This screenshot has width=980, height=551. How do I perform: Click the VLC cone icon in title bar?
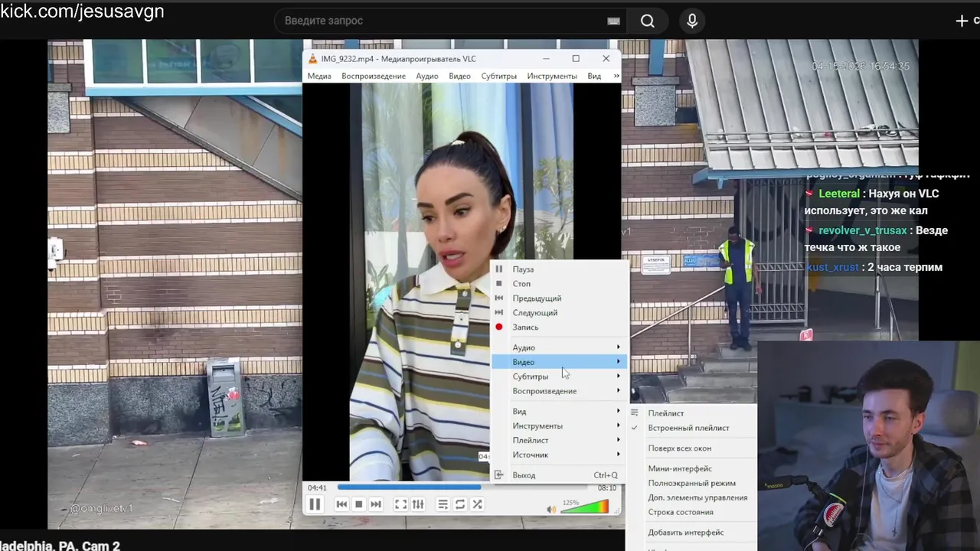[x=312, y=59]
